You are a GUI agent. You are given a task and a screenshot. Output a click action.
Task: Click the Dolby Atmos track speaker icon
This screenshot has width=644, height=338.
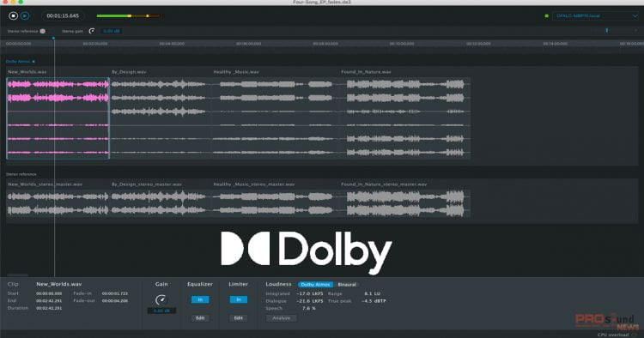pos(33,62)
